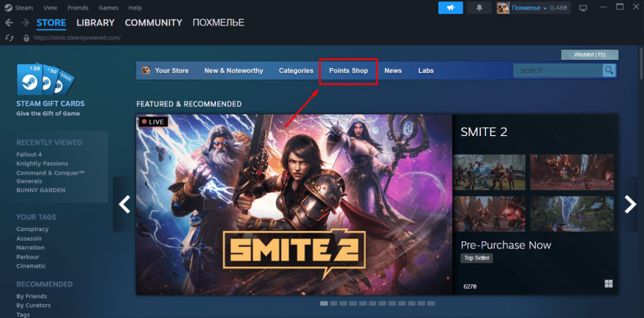Open the notifications bell
Screen dimensions: 644x318
(x=481, y=7)
